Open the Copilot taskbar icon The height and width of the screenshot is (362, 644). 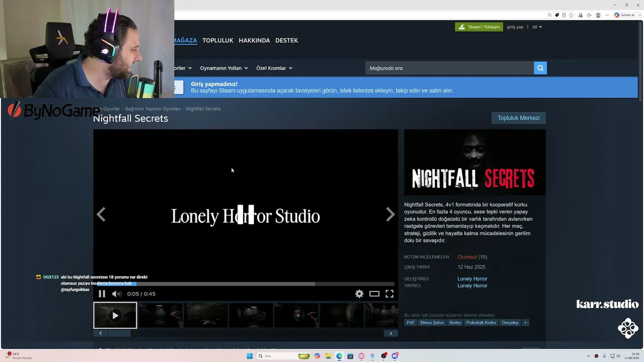point(317,356)
